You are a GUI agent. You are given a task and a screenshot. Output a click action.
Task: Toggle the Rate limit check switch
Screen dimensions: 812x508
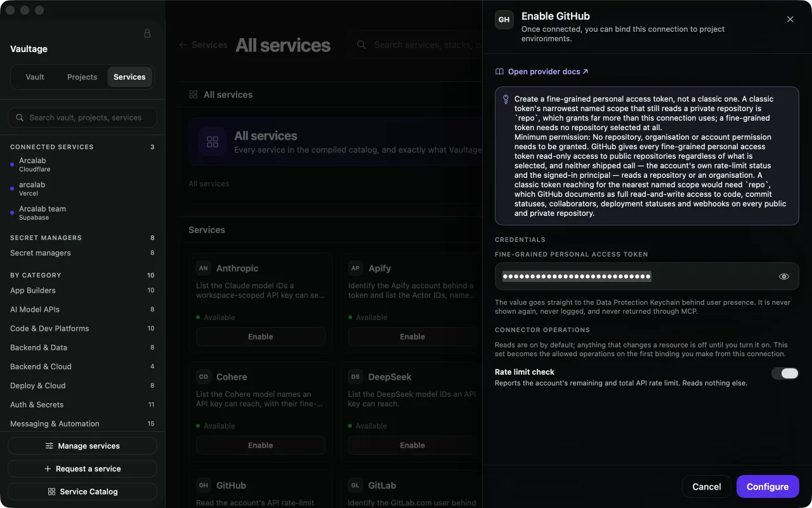(785, 373)
